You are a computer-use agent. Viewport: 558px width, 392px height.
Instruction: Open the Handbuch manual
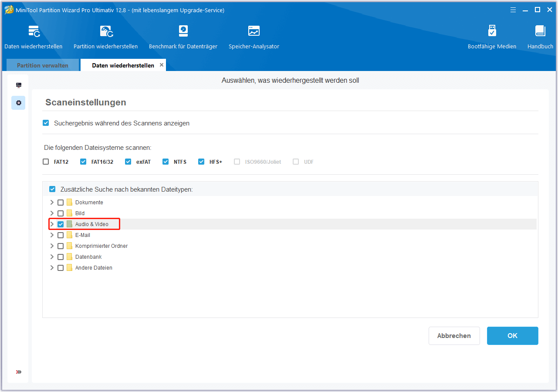[540, 37]
